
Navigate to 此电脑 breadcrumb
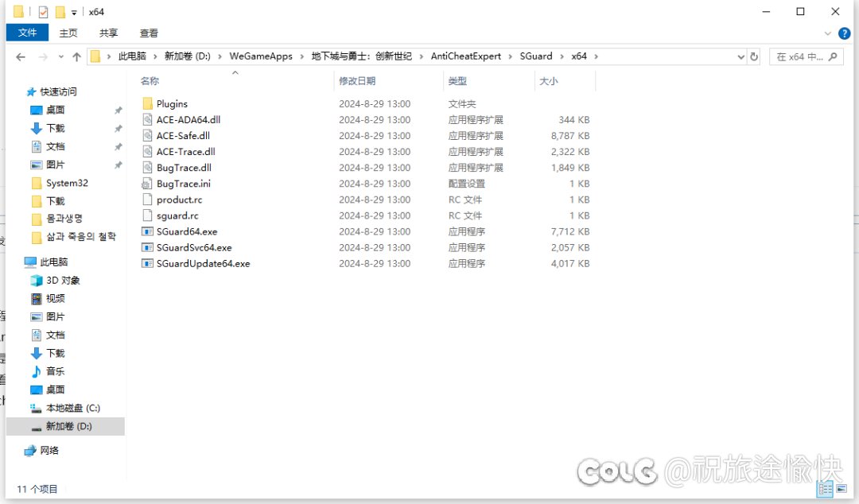(x=133, y=56)
